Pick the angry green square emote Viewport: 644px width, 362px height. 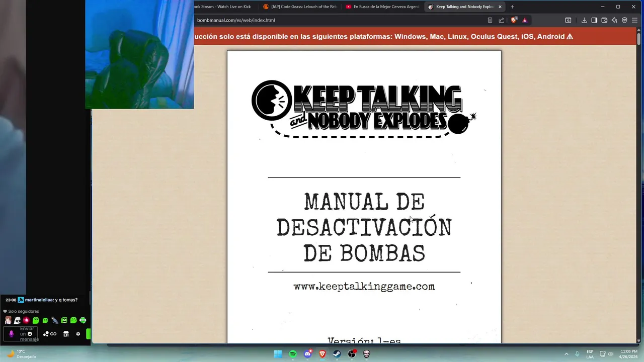[64, 320]
